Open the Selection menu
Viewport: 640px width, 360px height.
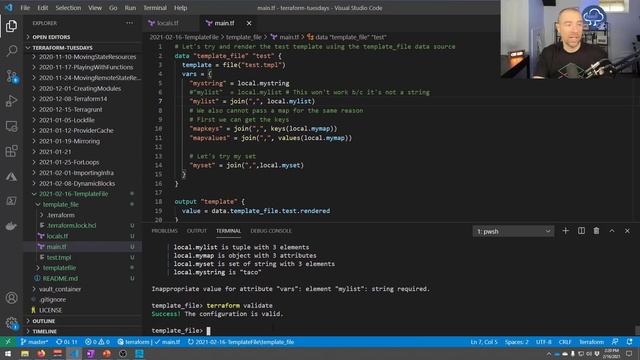pos(68,8)
